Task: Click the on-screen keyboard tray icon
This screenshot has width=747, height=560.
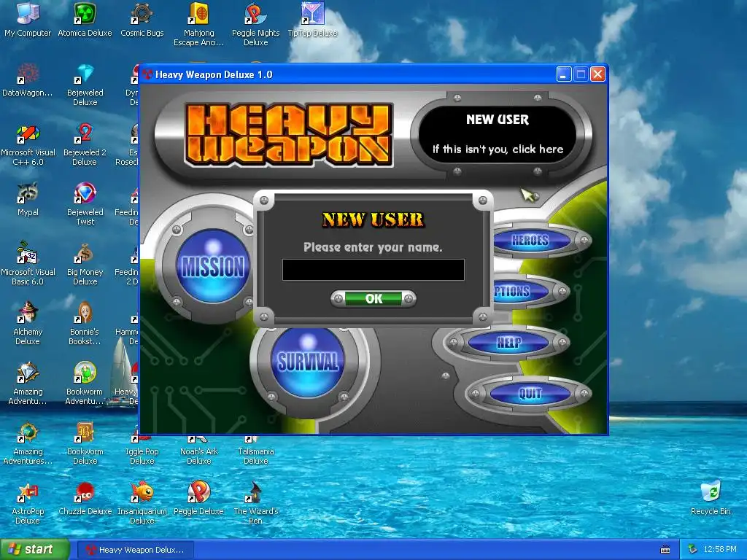Action: 665,550
